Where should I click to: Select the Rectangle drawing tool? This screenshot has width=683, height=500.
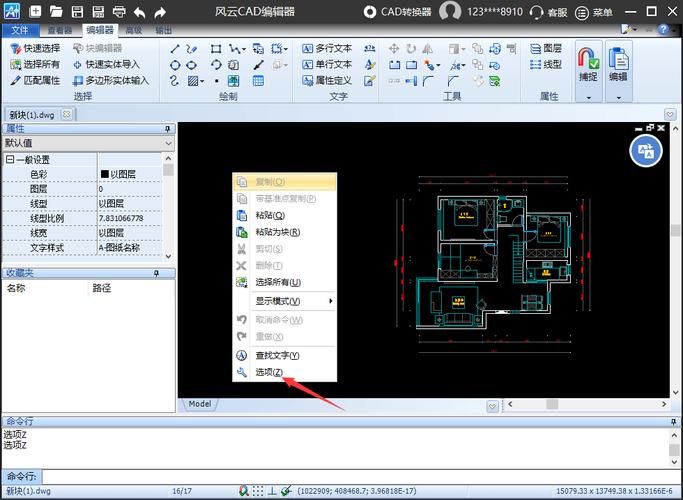[216, 49]
